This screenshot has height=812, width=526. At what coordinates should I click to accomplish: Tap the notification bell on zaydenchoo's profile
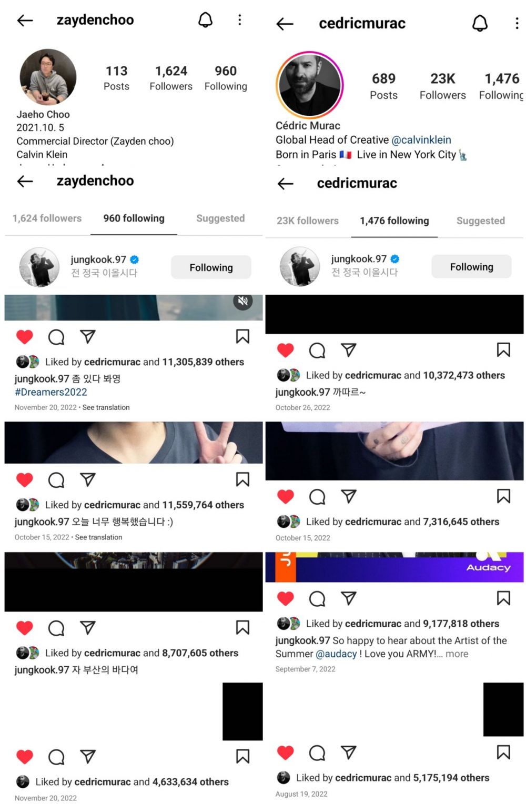point(205,20)
